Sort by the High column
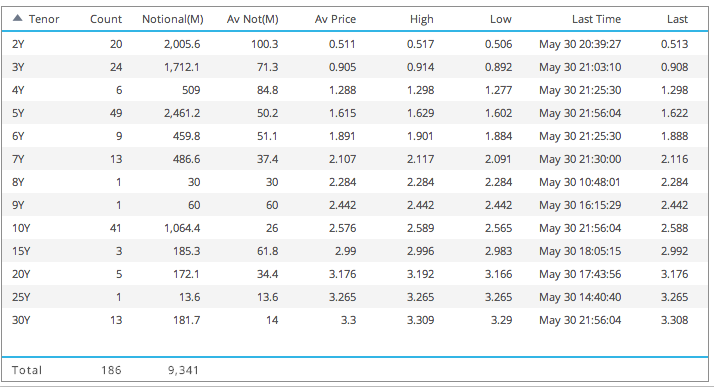This screenshot has height=387, width=714. 422,19
